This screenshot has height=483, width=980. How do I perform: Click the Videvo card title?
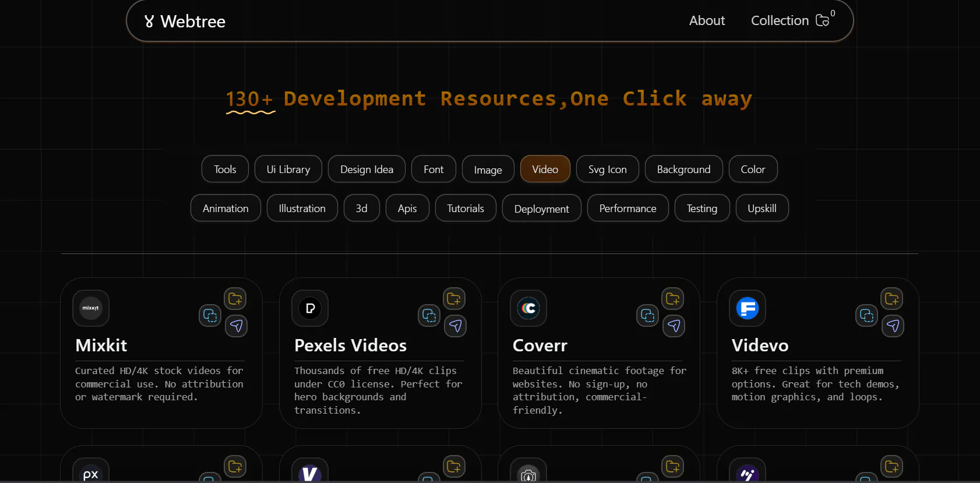[760, 345]
